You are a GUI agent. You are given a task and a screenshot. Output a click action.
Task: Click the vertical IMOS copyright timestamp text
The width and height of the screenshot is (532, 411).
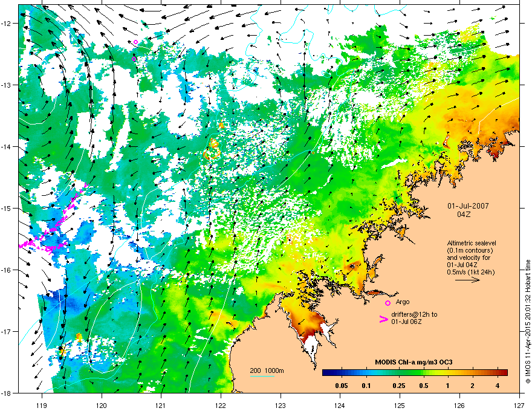pos(528,322)
